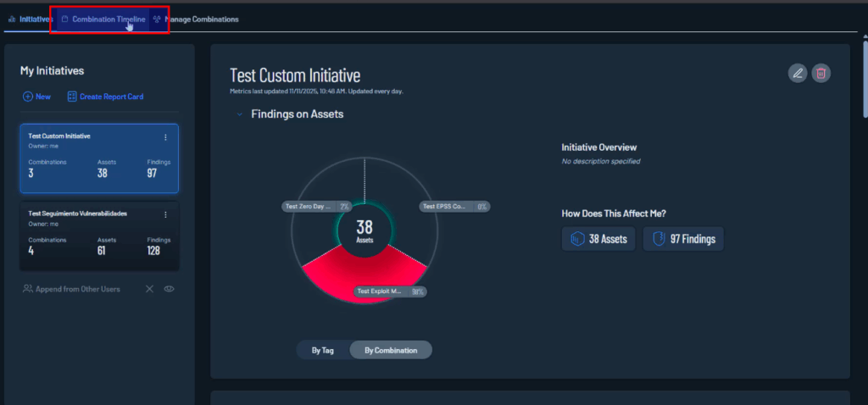Click the Create Report Card icon
This screenshot has height=405, width=868.
pos(72,97)
